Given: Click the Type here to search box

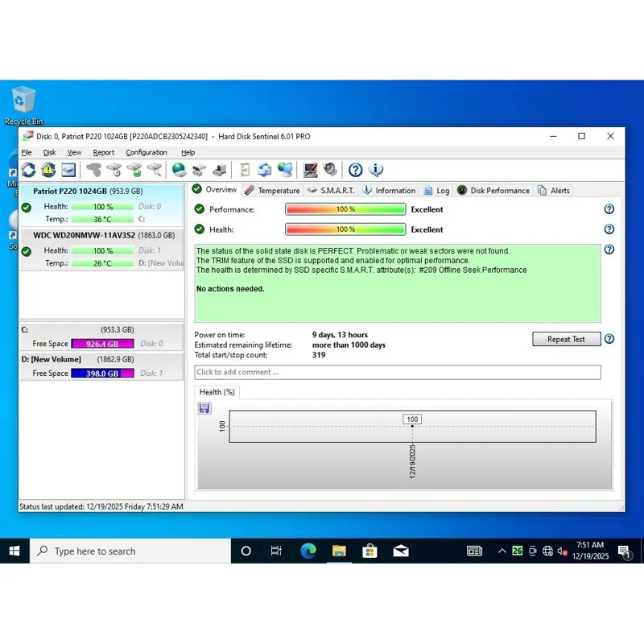Looking at the screenshot, I should coord(130,551).
